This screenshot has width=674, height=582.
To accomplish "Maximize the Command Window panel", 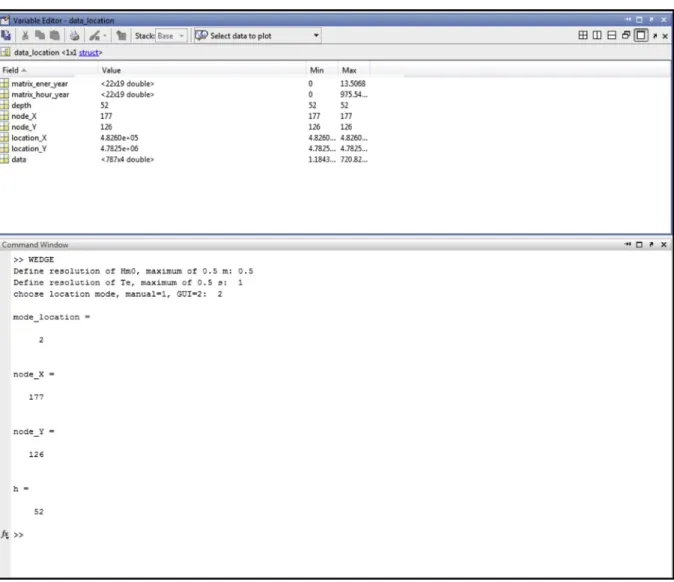I will pyautogui.click(x=639, y=244).
